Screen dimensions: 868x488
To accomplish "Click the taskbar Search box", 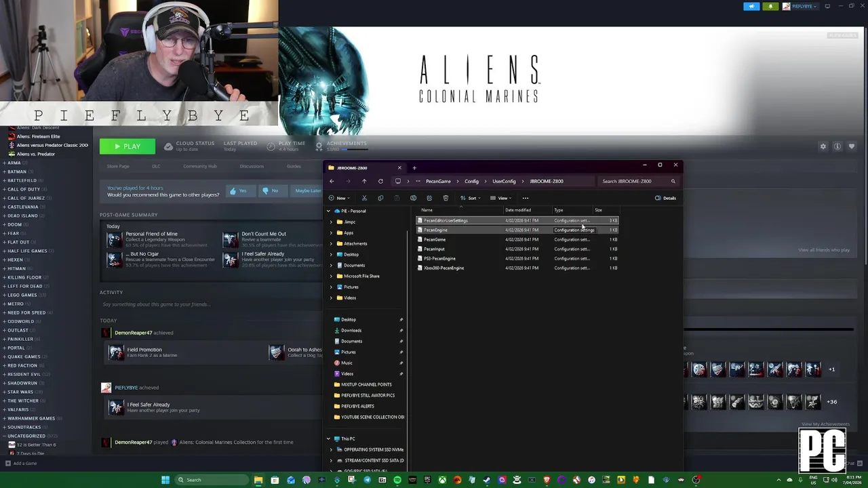I will pyautogui.click(x=210, y=480).
